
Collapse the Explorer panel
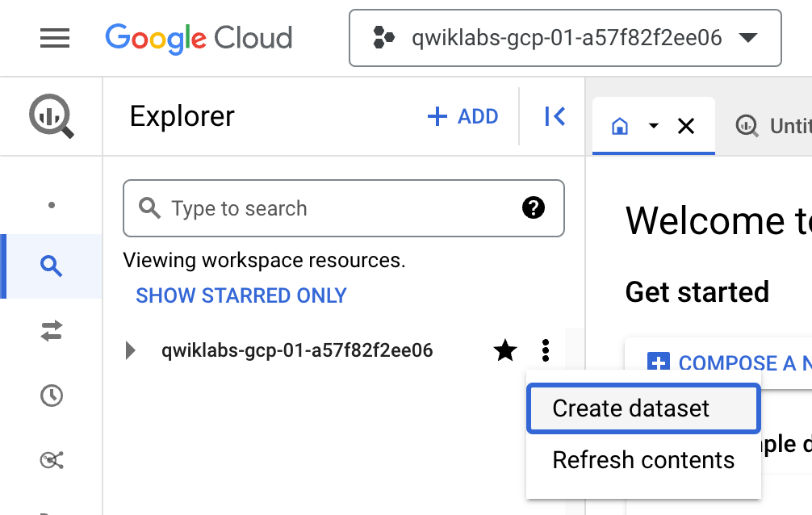[555, 116]
